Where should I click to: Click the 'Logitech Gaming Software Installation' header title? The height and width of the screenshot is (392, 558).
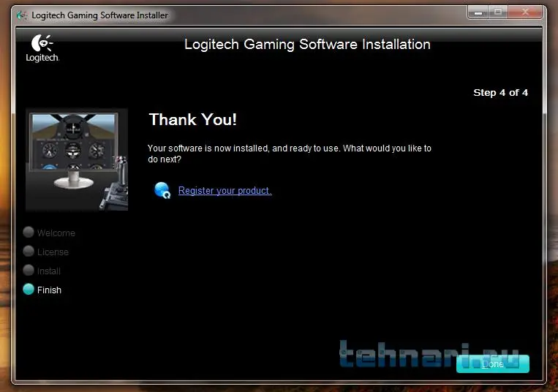coord(307,45)
